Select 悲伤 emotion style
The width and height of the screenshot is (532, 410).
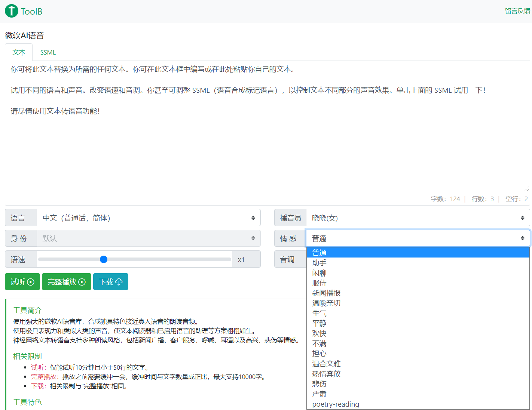(x=319, y=384)
